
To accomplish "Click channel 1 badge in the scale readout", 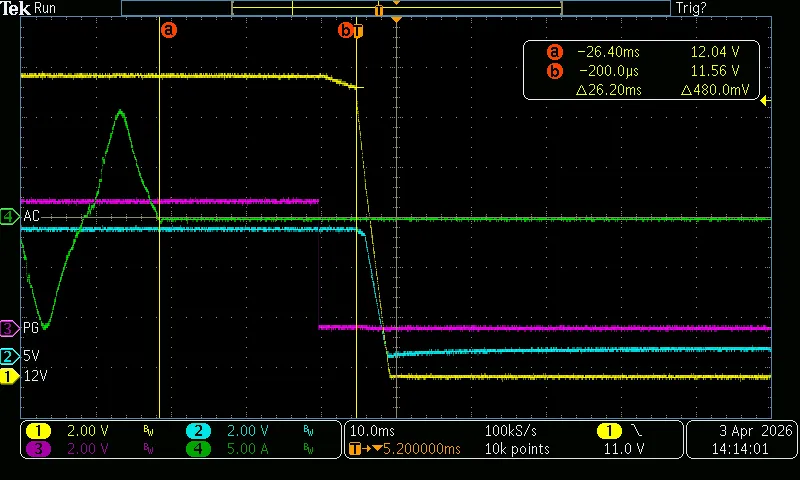I will coord(38,431).
